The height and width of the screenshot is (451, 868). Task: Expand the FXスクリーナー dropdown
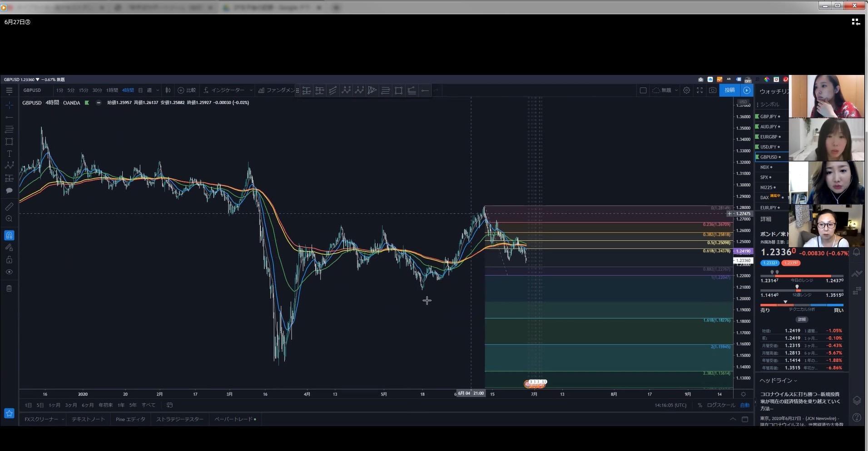click(63, 419)
